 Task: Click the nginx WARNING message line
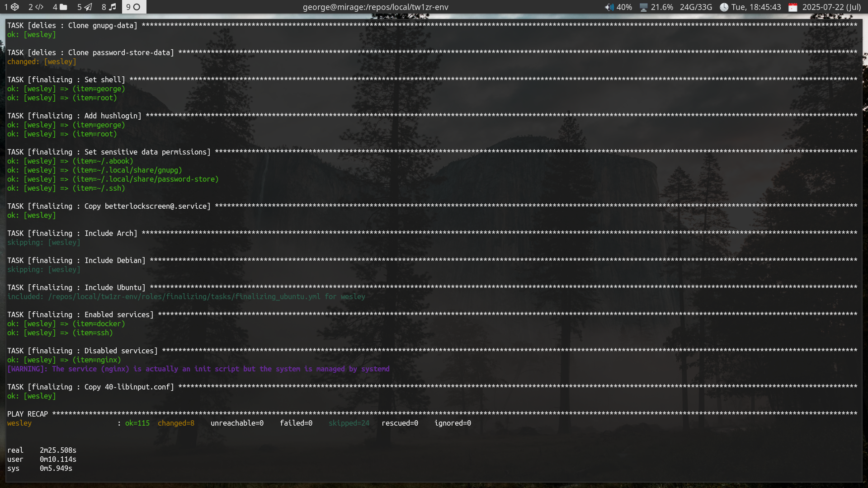198,369
